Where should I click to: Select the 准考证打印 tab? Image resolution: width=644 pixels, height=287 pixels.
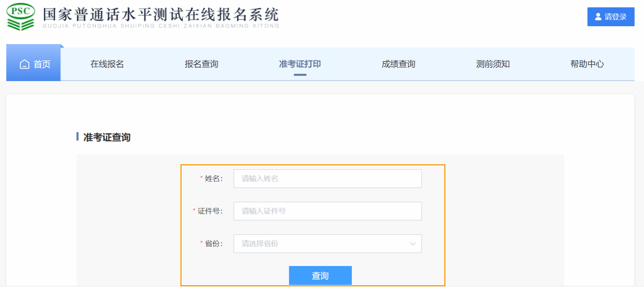(x=300, y=64)
